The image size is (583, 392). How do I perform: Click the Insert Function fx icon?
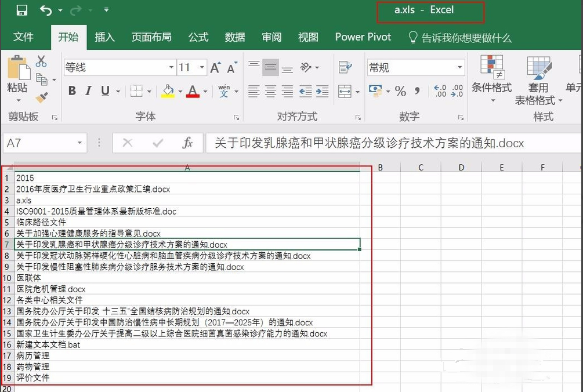pos(187,143)
